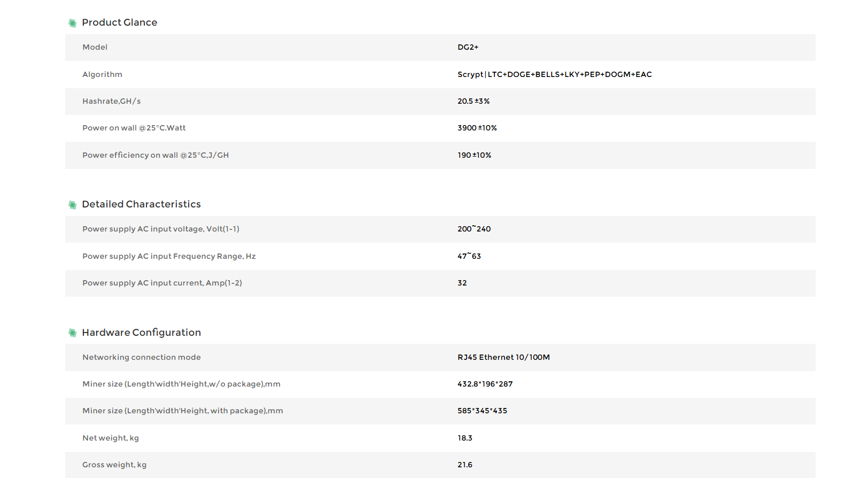This screenshot has height=478, width=868.
Task: Click the Miner size with package label
Action: pyautogui.click(x=182, y=411)
